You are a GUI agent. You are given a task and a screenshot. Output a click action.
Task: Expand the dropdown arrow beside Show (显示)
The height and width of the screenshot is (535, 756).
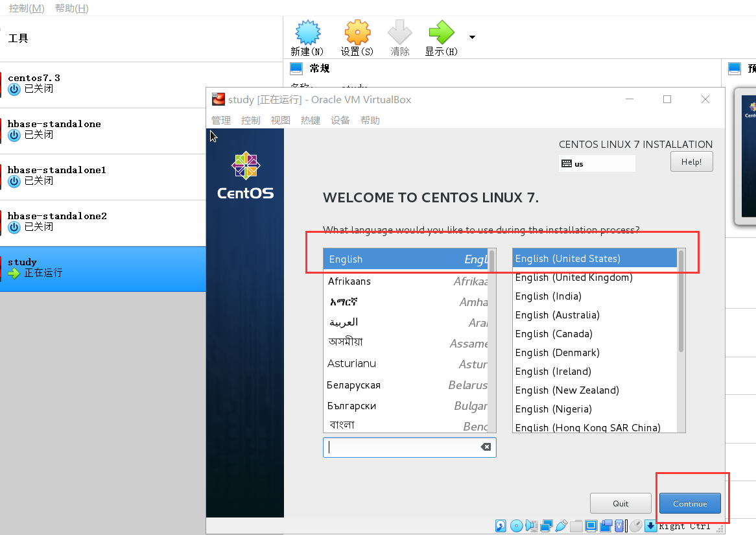click(x=472, y=37)
